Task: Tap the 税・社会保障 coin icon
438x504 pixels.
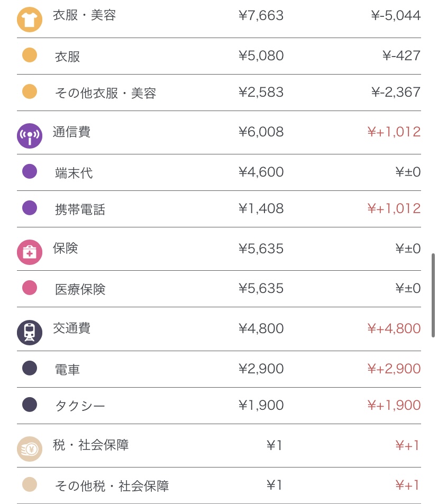Action: [x=30, y=449]
